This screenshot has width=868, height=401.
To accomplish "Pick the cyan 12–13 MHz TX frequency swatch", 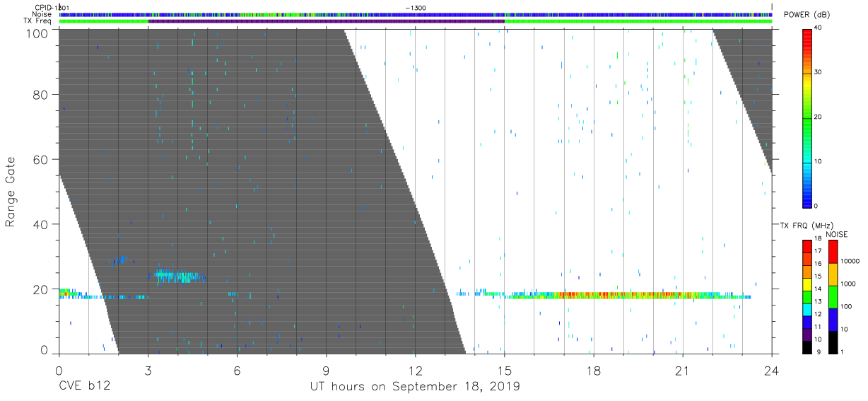I will coord(807,309).
